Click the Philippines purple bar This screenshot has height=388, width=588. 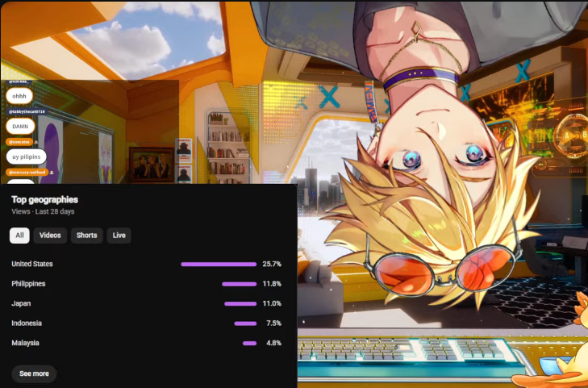(240, 284)
